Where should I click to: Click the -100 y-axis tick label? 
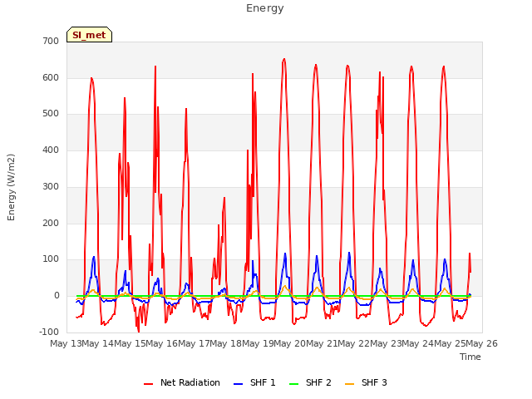[x=49, y=332]
